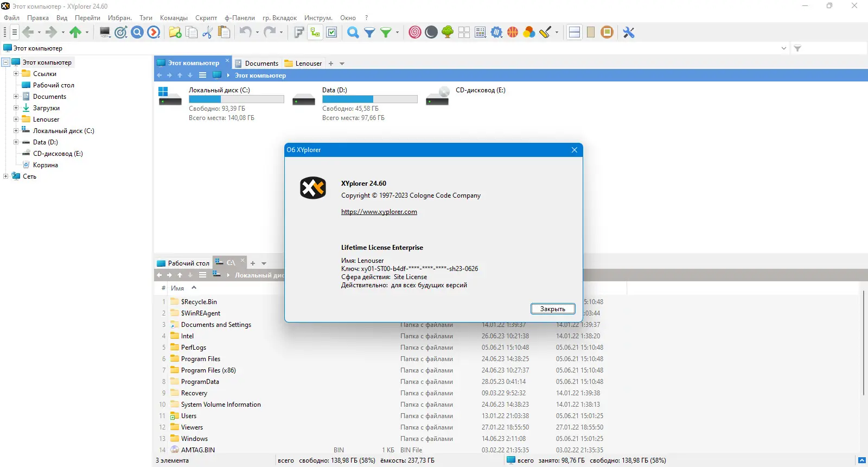Toggle the four-squares thumbnail view button

(464, 33)
